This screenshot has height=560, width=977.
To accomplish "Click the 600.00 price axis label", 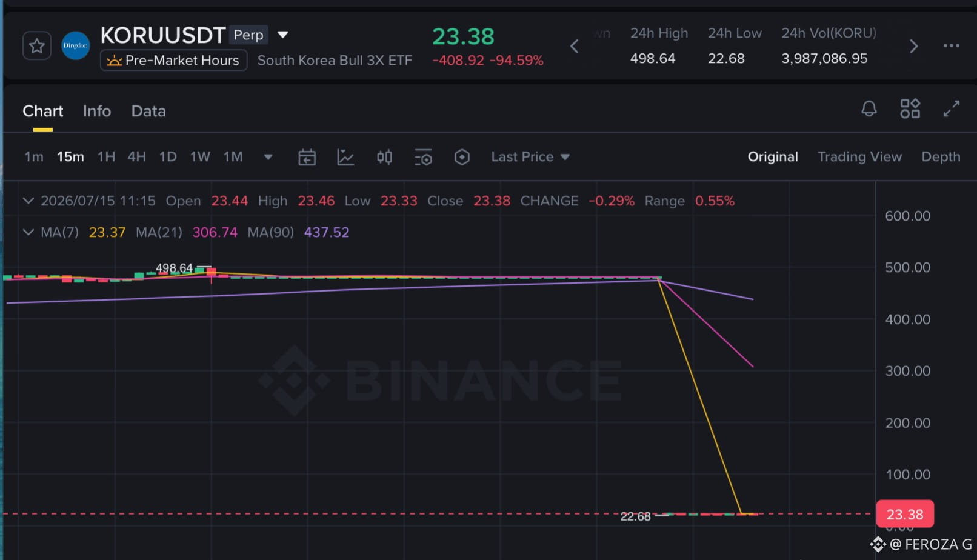I will (x=907, y=216).
